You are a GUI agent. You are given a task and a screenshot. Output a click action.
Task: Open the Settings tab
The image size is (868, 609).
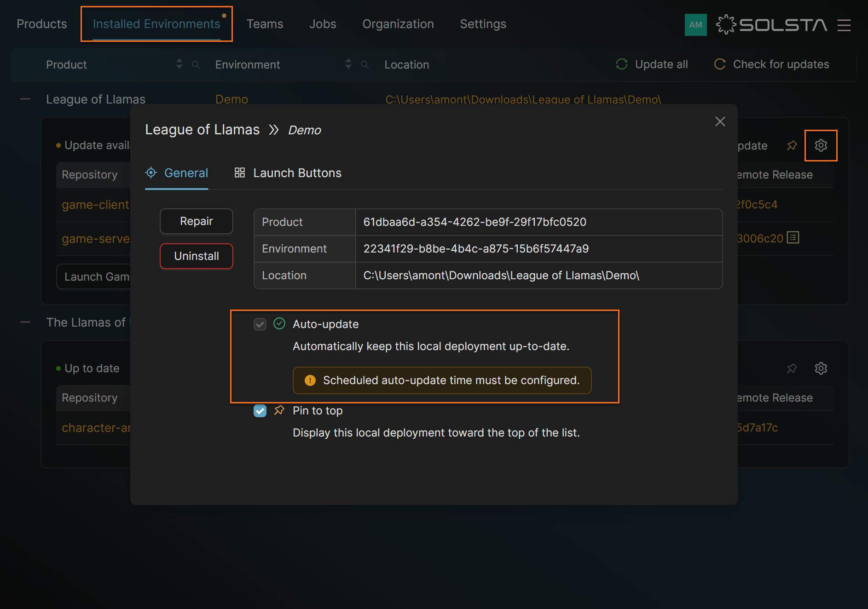pyautogui.click(x=483, y=24)
